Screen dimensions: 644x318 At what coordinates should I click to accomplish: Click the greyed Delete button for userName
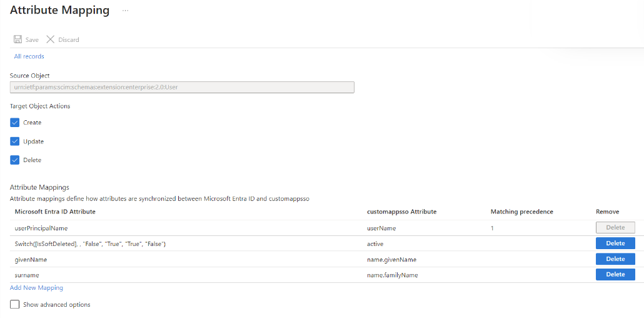(x=615, y=227)
